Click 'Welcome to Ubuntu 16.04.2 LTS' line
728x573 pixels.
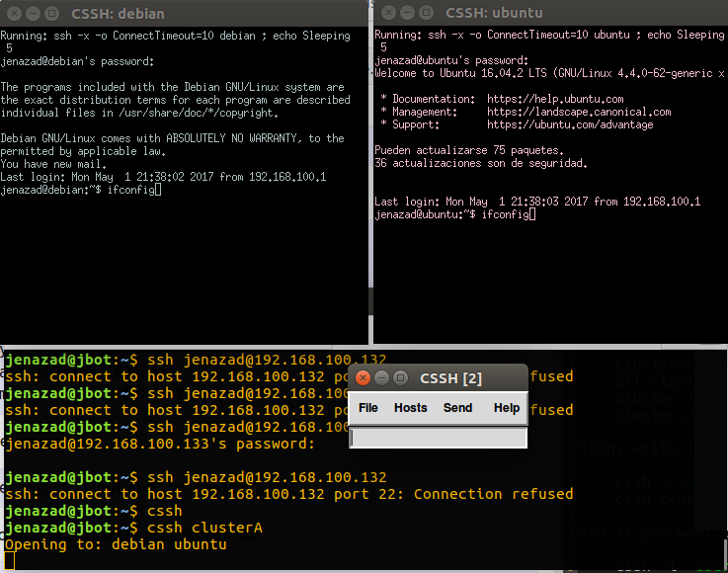click(x=549, y=73)
